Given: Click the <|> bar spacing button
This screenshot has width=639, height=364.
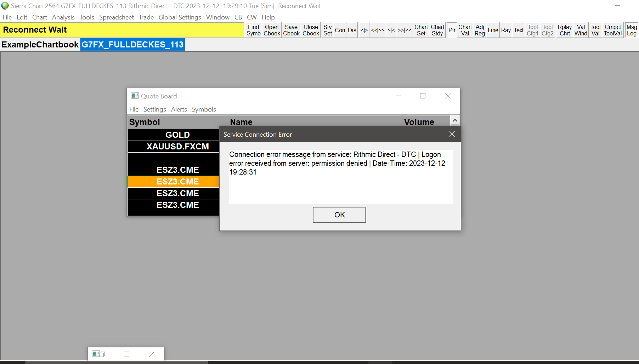Looking at the screenshot, I should 364,30.
